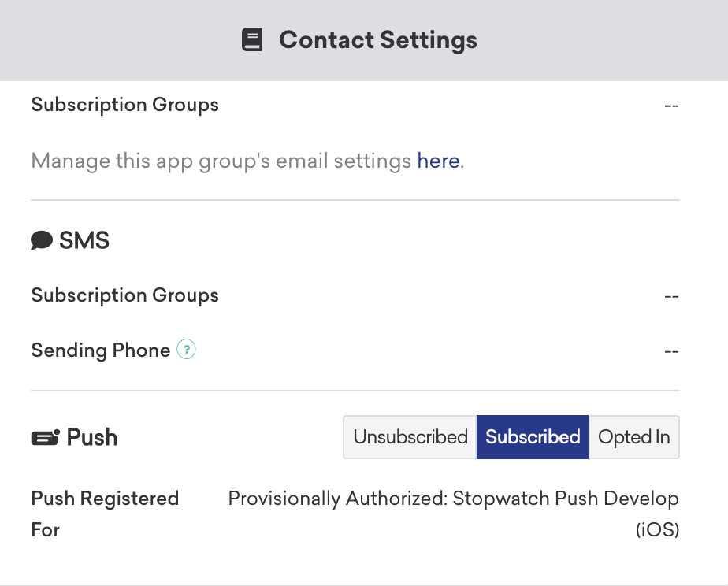Click the SMS section heading
728x586 pixels.
[x=84, y=240]
